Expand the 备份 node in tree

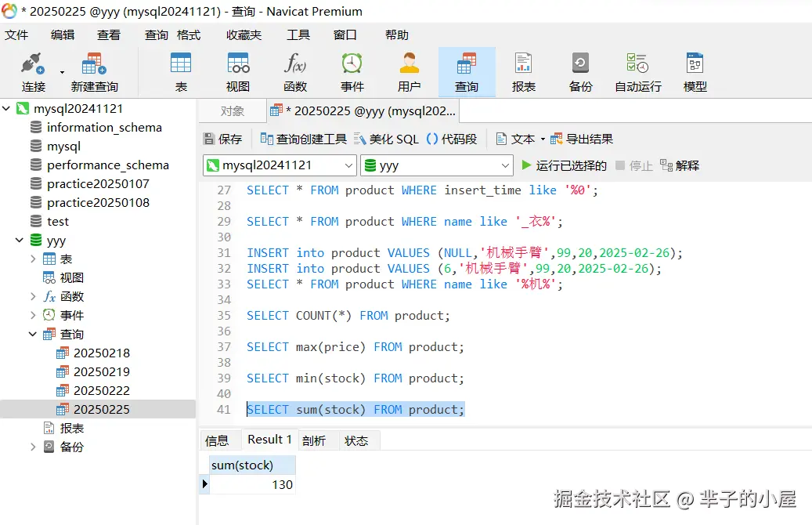[33, 447]
